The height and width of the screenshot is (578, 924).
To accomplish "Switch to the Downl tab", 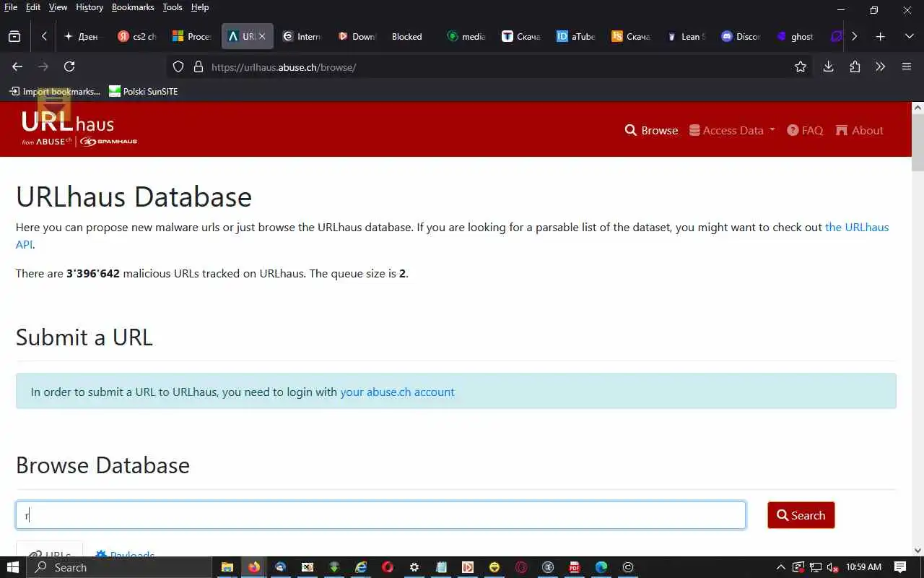I will pyautogui.click(x=357, y=36).
